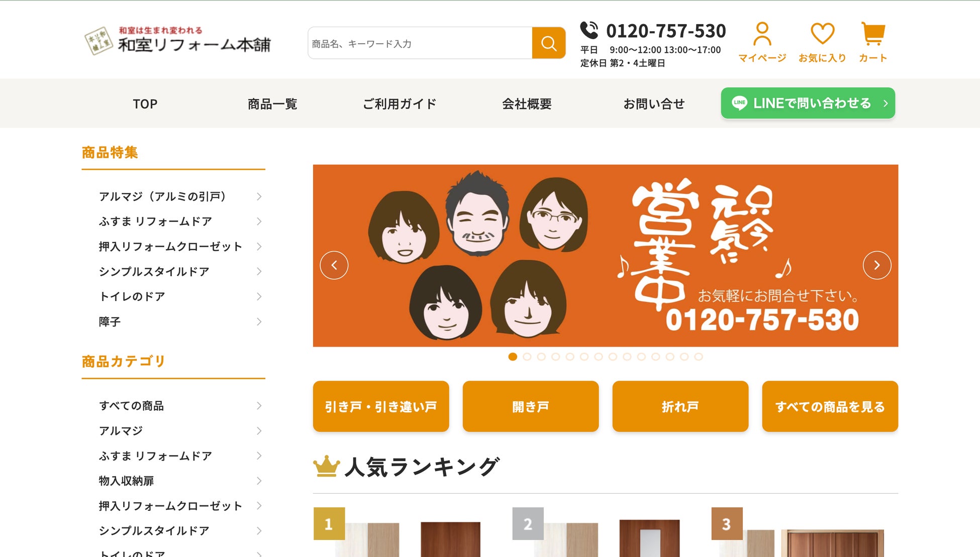The image size is (980, 557).
Task: Advance to next banner slide arrow
Action: pos(877,265)
